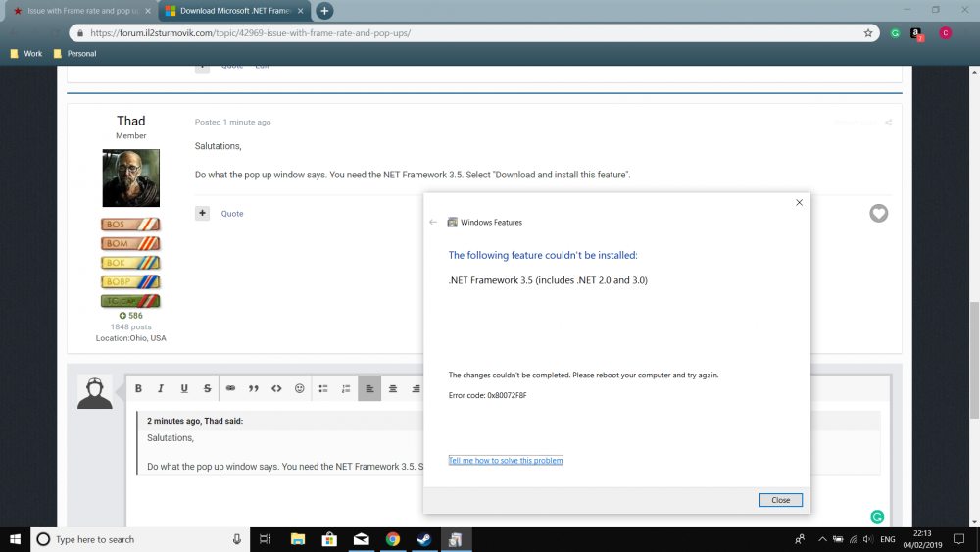Open Wi-Fi network settings in system tray
Viewport: 980px width, 552px height.
coord(854,539)
